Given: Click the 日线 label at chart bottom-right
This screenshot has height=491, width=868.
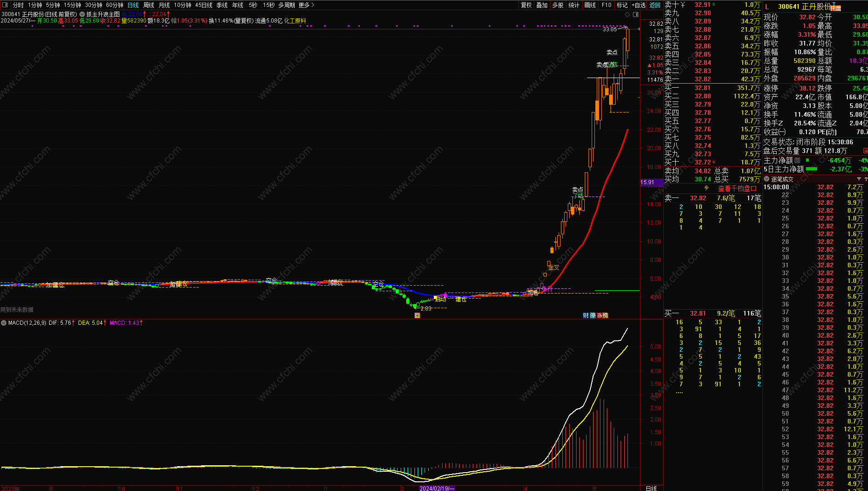Looking at the screenshot, I should point(651,488).
